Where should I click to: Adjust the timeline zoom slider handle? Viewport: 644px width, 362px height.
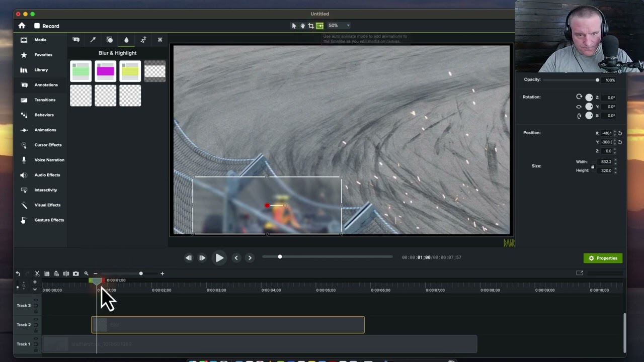[x=141, y=274]
